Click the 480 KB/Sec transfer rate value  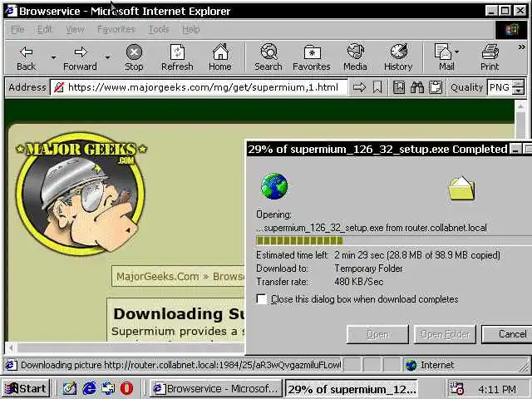click(x=358, y=282)
